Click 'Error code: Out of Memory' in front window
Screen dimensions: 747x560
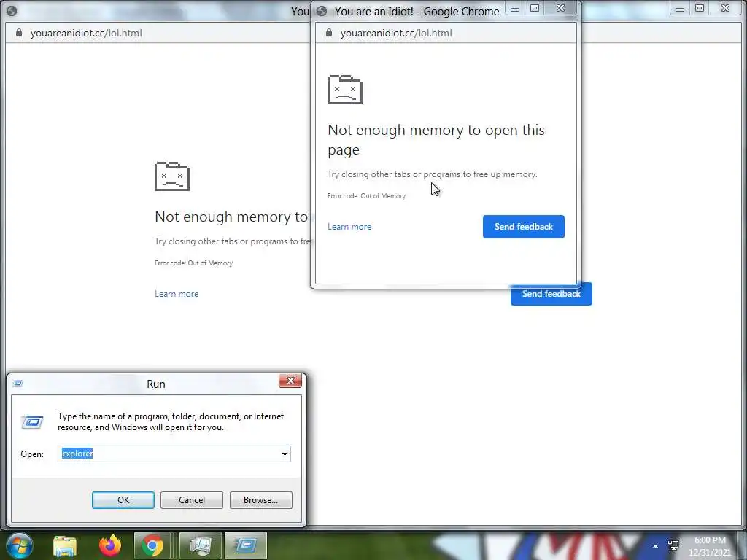(366, 195)
